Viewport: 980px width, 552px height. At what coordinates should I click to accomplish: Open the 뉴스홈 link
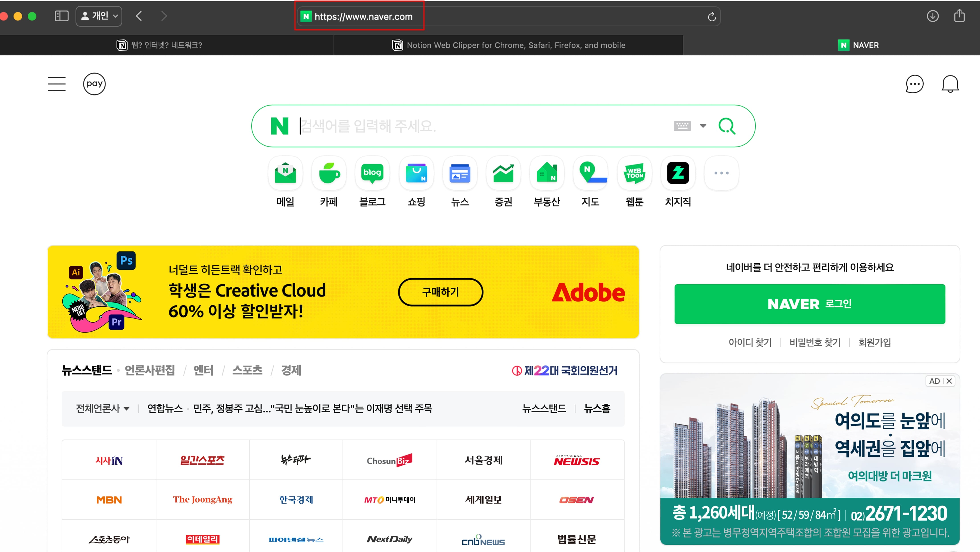[597, 409]
